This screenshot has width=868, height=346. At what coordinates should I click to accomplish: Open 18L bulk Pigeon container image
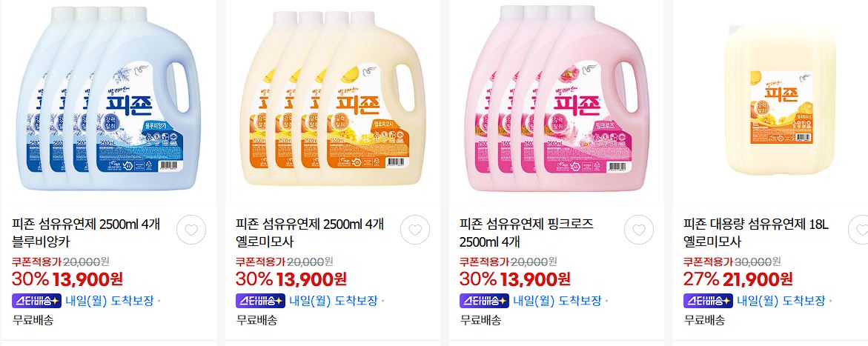781,99
